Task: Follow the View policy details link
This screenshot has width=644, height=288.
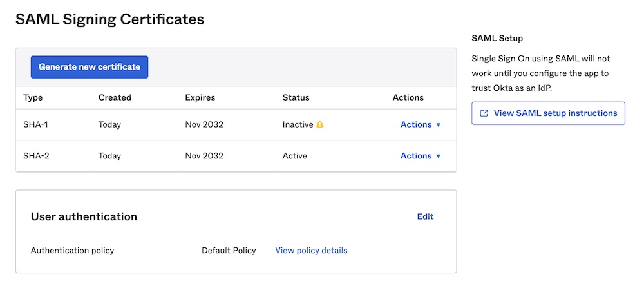Action: pos(311,250)
